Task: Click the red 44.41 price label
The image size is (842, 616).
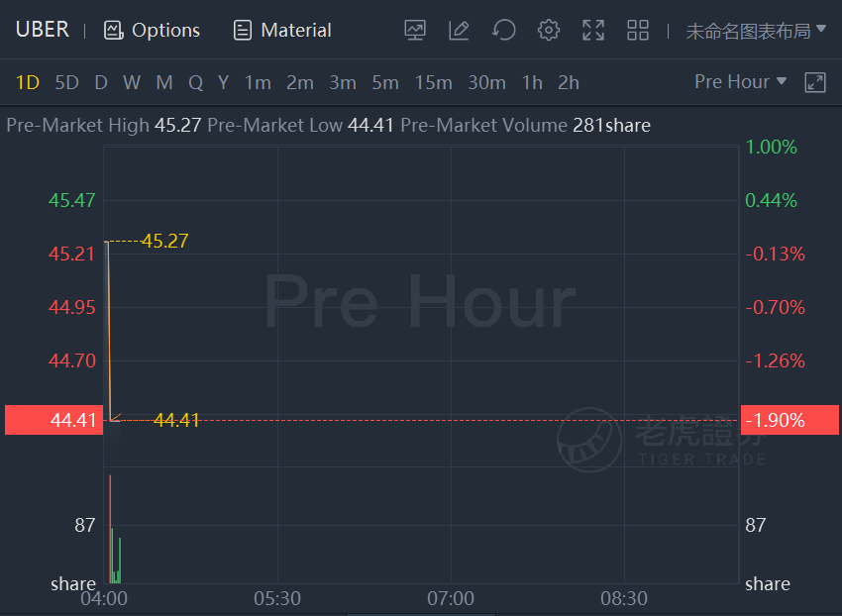Action: 53,420
